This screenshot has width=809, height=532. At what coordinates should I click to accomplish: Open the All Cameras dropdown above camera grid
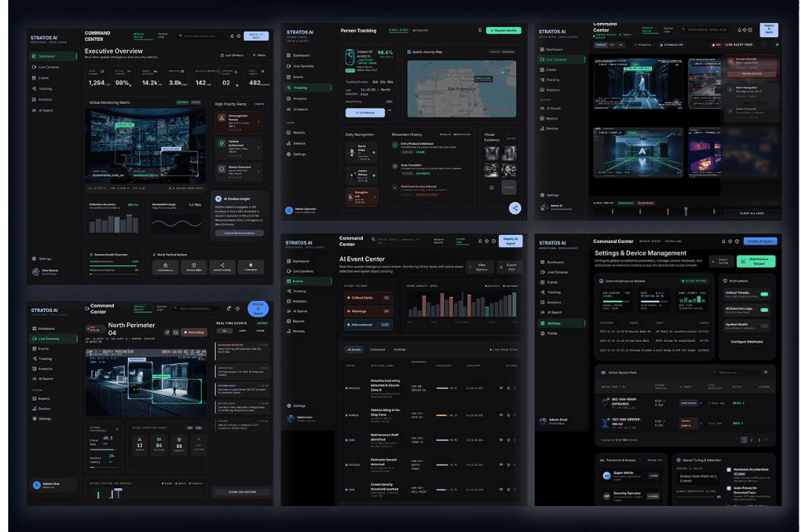(x=644, y=45)
